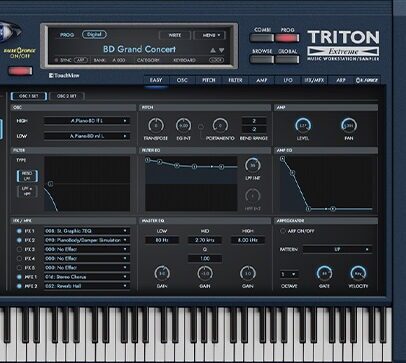Select next program with down arrow
Image resolution: width=406 pixels, height=363 pixels.
(x=221, y=50)
